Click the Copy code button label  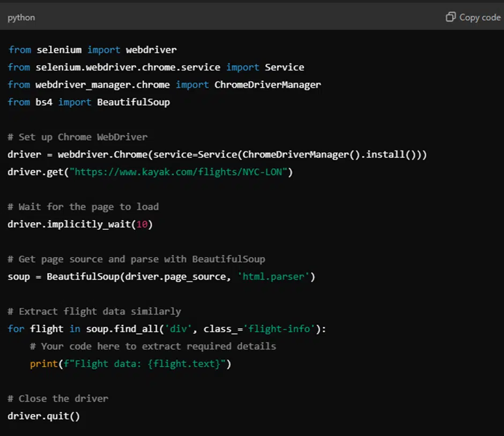point(480,17)
